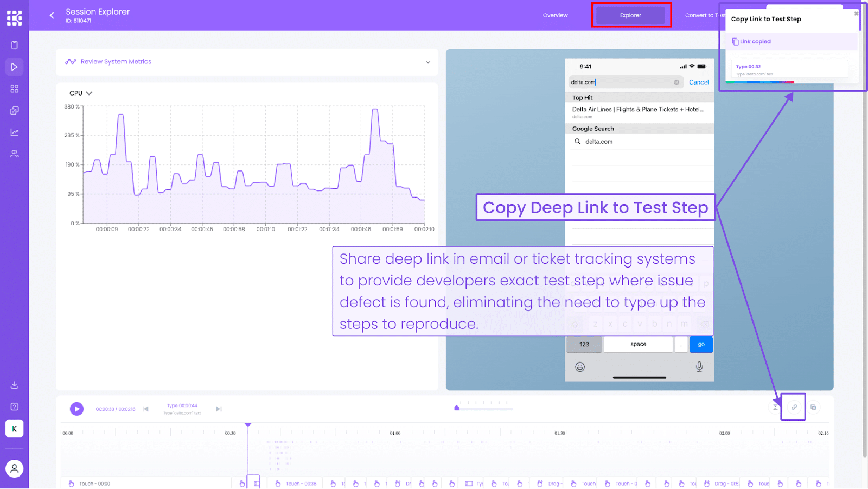
Task: Collapse the Review System Metrics section
Action: (x=428, y=62)
